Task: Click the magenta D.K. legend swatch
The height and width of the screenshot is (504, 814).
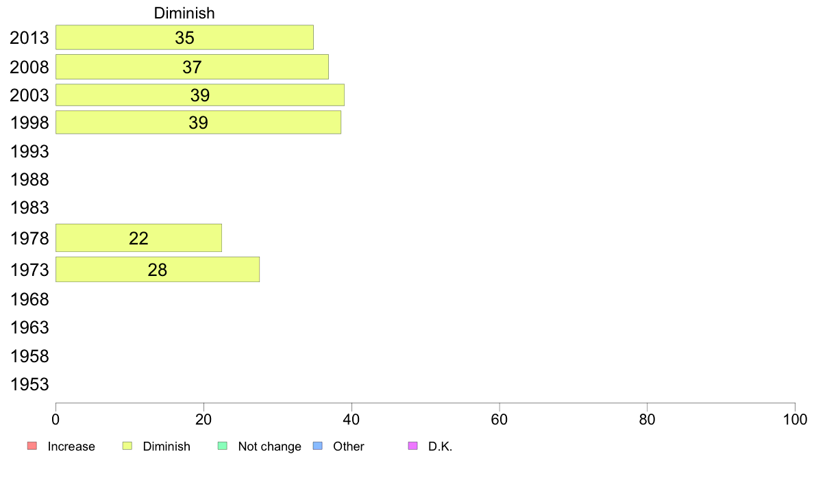Action: (412, 446)
